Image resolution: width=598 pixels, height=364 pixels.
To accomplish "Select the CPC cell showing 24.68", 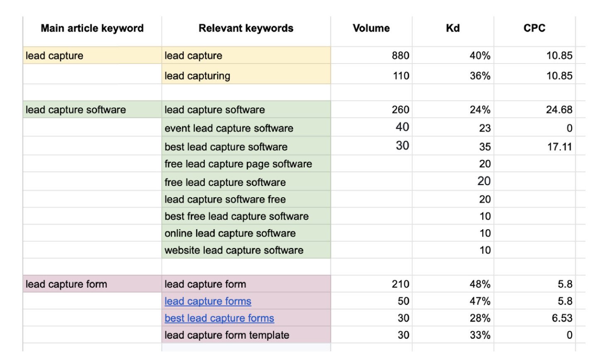I will (x=534, y=110).
